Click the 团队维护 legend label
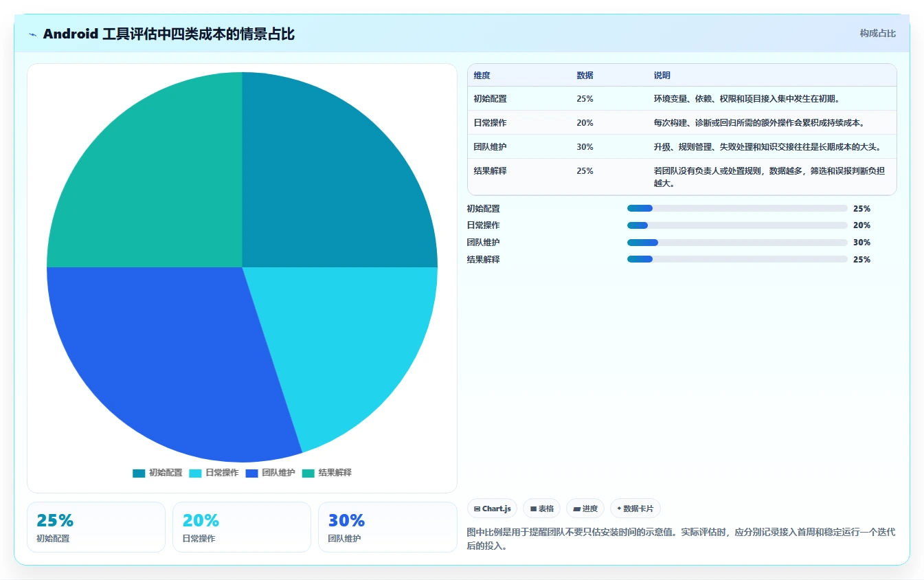924x580 pixels. pyautogui.click(x=278, y=473)
